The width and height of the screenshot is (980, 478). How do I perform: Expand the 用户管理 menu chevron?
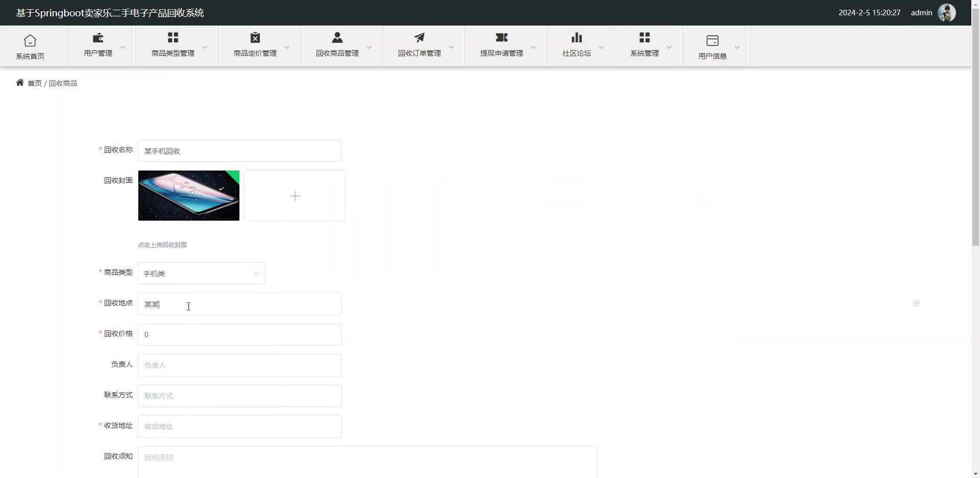[x=122, y=47]
